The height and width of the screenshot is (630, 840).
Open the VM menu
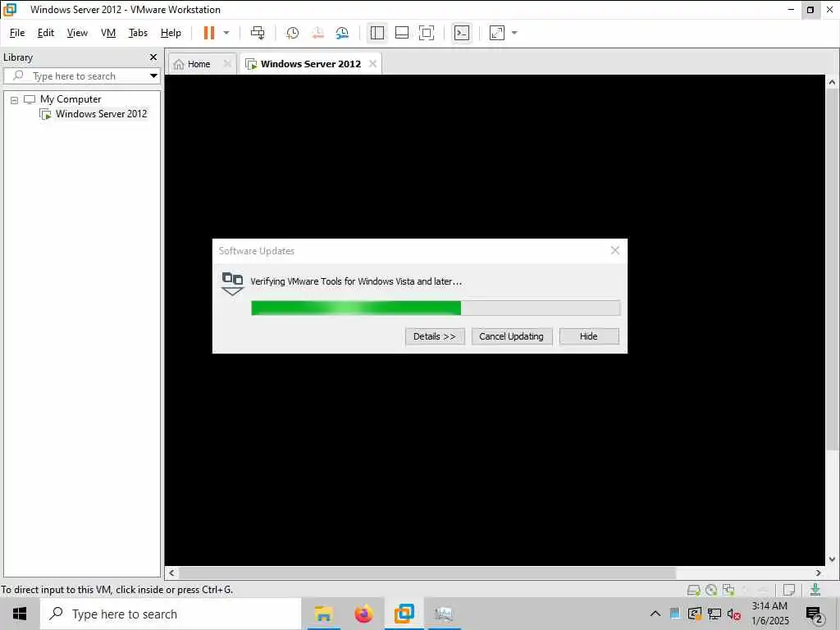pos(108,33)
